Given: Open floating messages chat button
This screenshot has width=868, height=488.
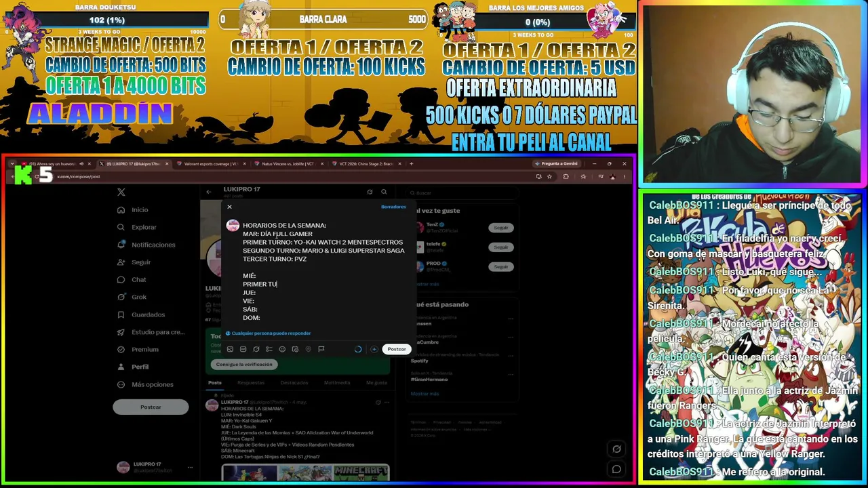Looking at the screenshot, I should 616,469.
